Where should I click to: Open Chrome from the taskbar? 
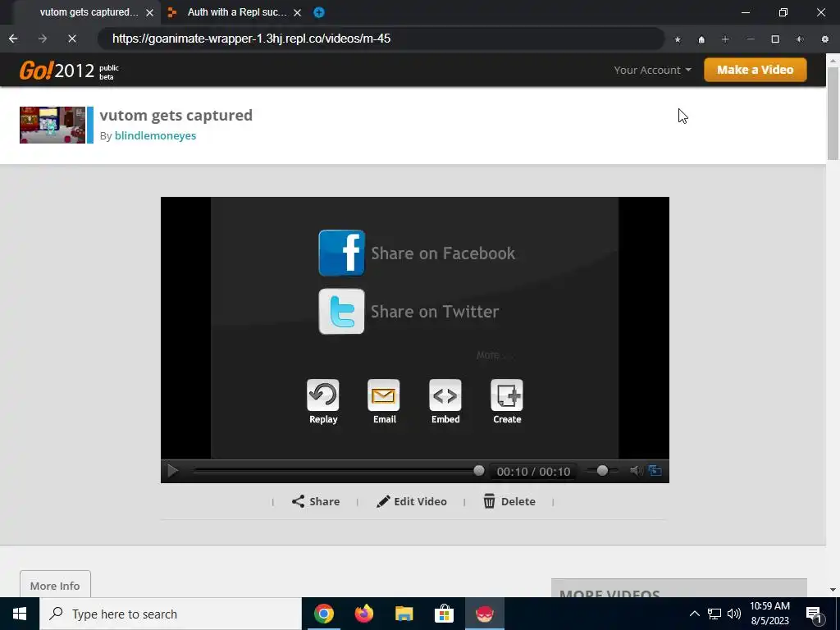[323, 614]
